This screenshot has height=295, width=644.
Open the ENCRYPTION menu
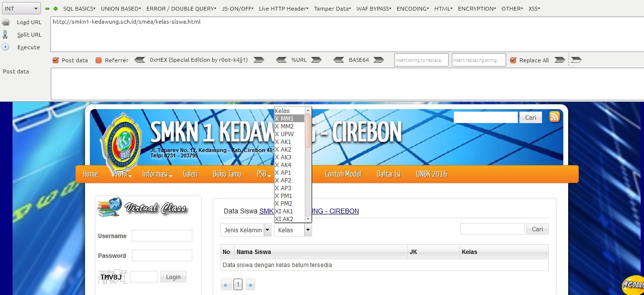tap(478, 9)
